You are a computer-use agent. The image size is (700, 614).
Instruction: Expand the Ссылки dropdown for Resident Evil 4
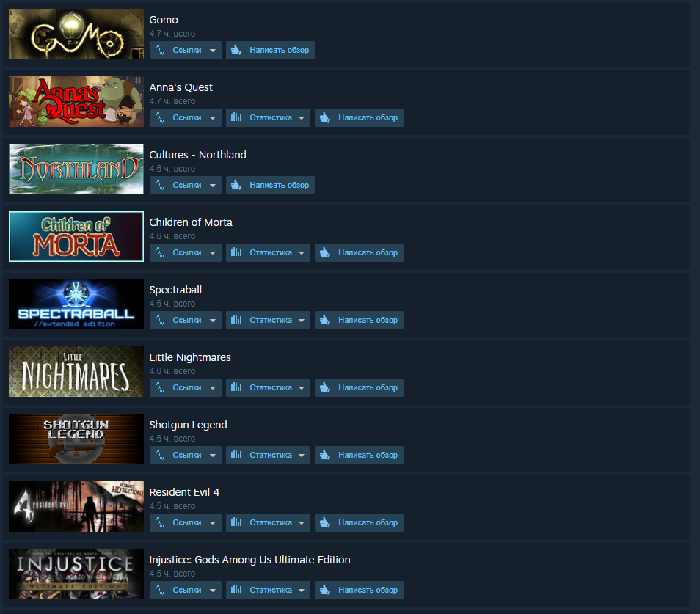coord(213,522)
